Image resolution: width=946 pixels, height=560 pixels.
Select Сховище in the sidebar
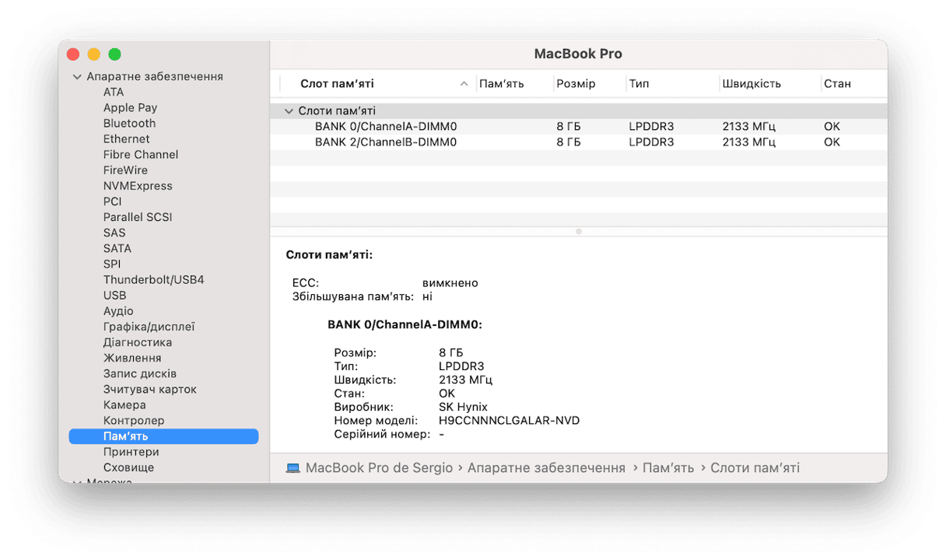coord(128,467)
